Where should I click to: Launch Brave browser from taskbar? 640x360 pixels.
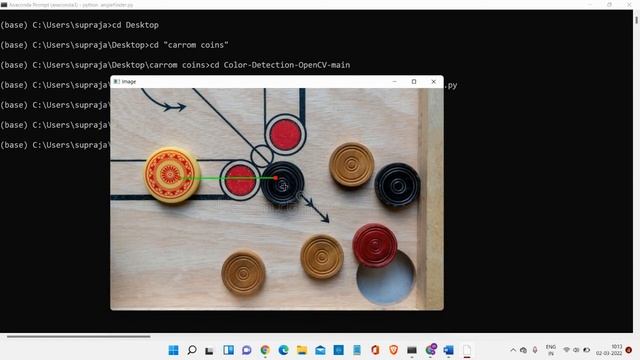click(393, 350)
